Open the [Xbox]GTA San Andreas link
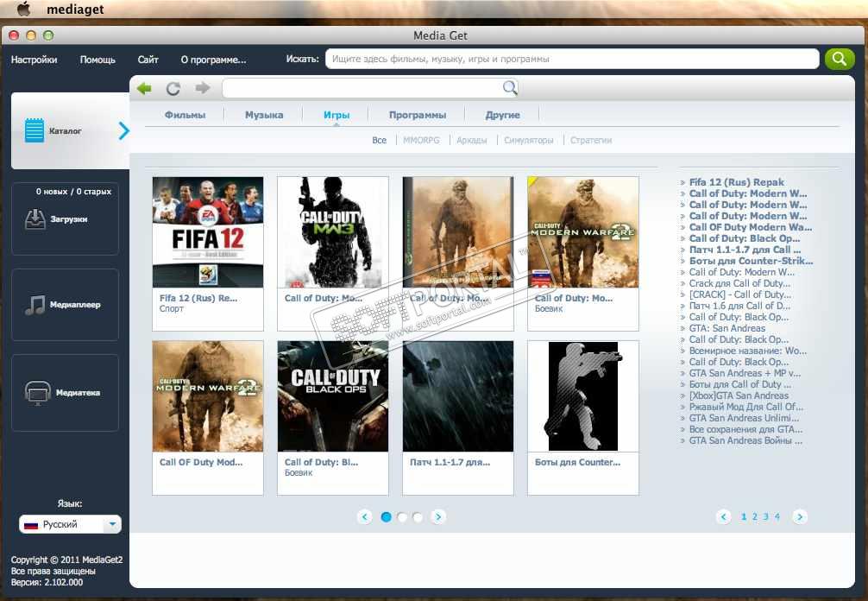 tap(739, 396)
